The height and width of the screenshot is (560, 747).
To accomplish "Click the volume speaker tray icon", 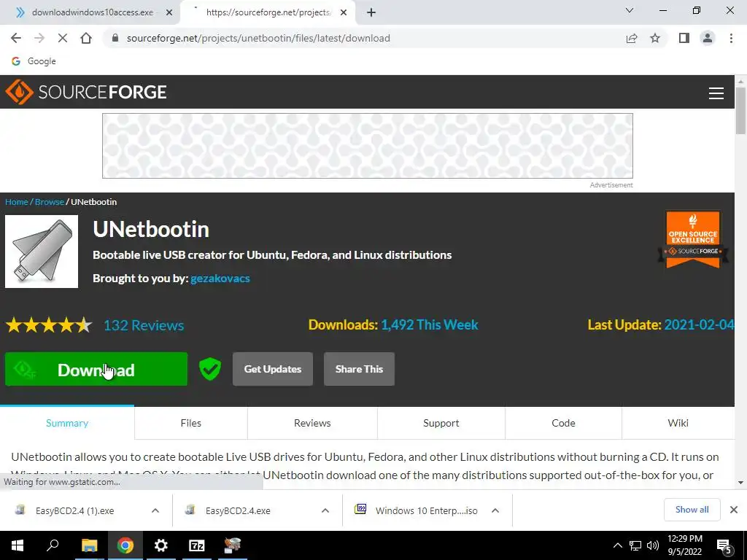I will (x=653, y=545).
